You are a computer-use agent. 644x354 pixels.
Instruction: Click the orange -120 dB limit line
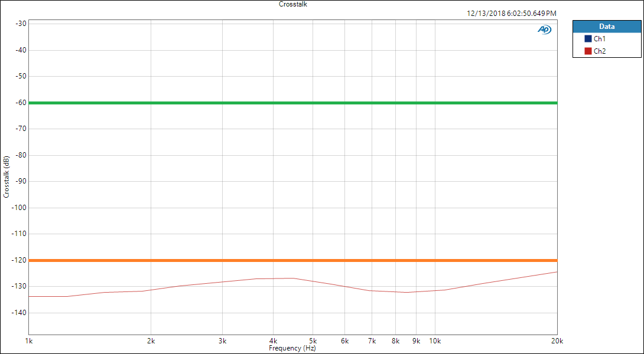click(293, 260)
